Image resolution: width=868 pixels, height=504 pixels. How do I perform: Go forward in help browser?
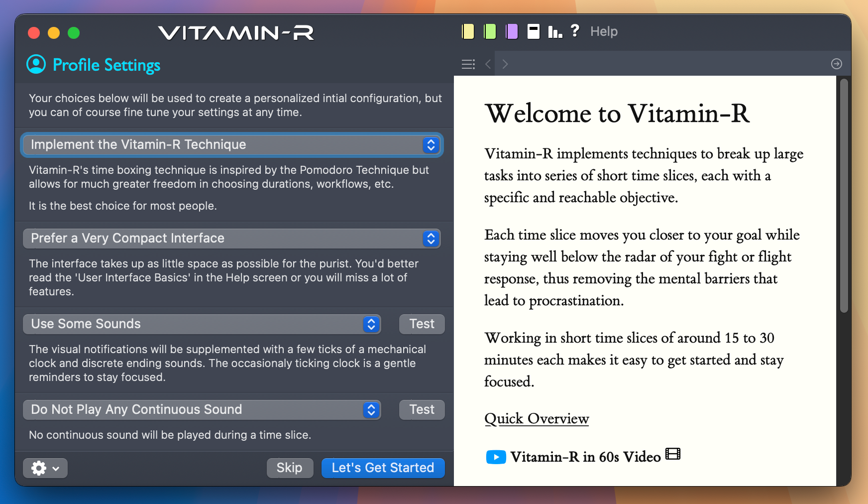tap(505, 64)
